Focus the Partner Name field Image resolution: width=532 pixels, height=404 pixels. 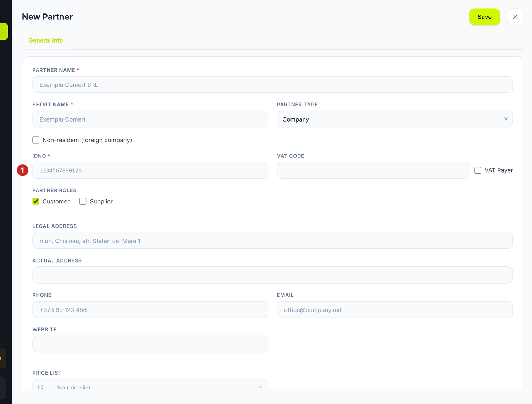272,85
